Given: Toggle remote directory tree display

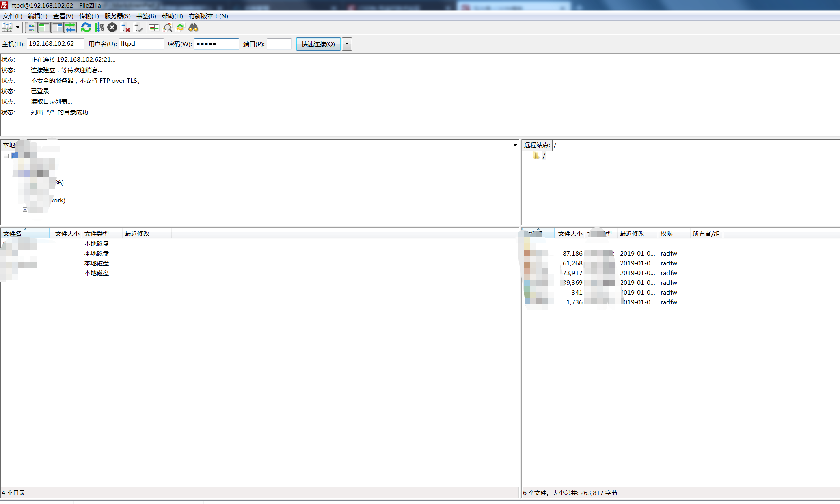Looking at the screenshot, I should tap(57, 28).
